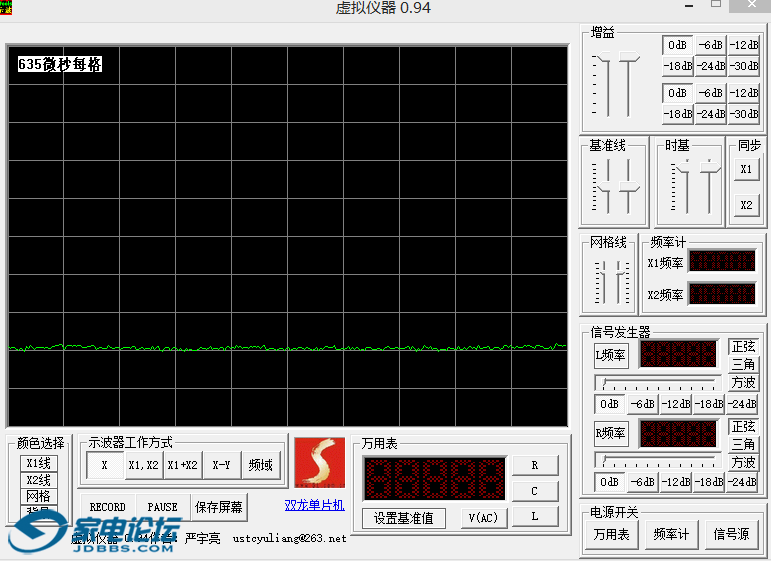771x561 pixels.
Task: Switch oscilloscope to X-Y mode
Action: [221, 465]
